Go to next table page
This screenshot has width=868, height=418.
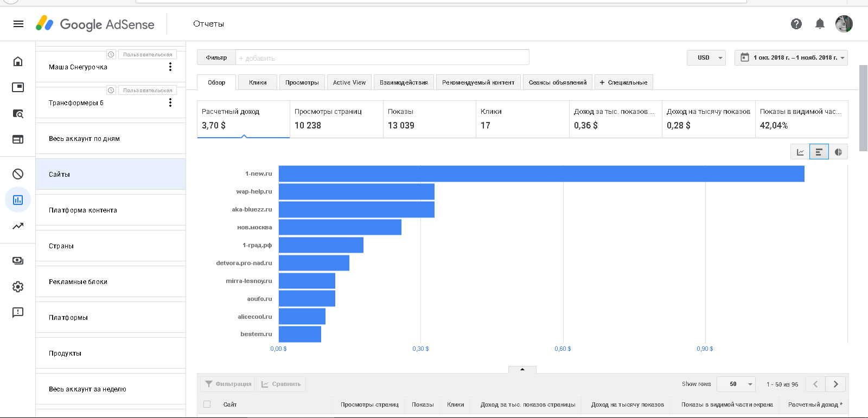[836, 384]
